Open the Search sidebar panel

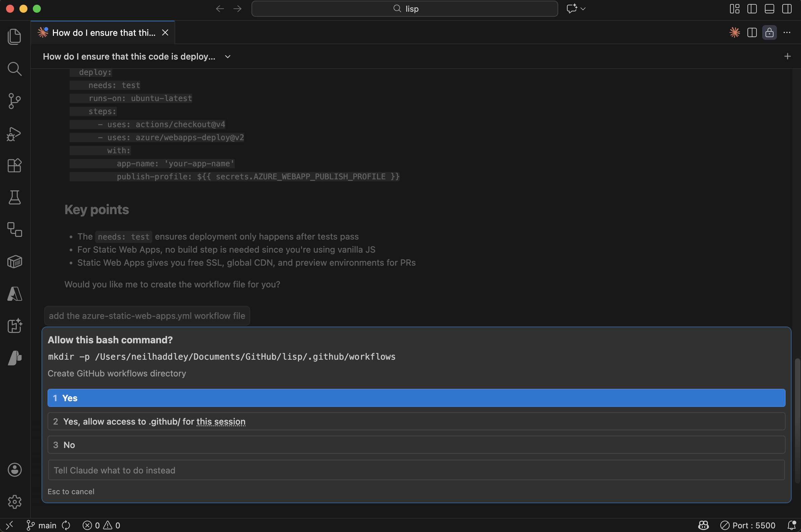14,69
